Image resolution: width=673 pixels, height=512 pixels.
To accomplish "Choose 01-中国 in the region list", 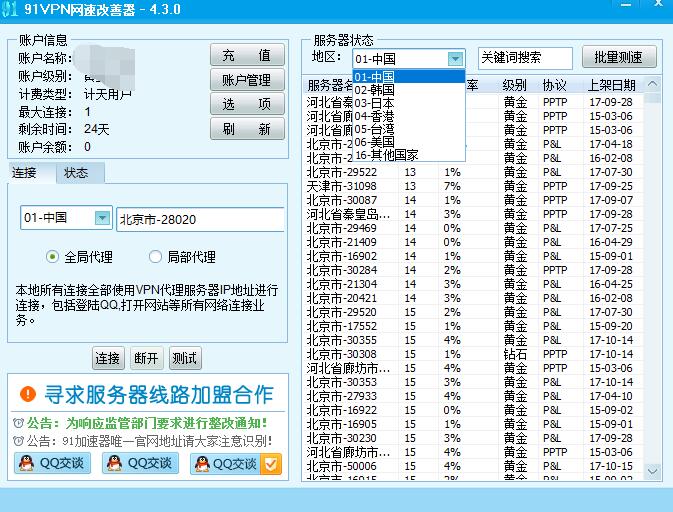I will tap(409, 77).
